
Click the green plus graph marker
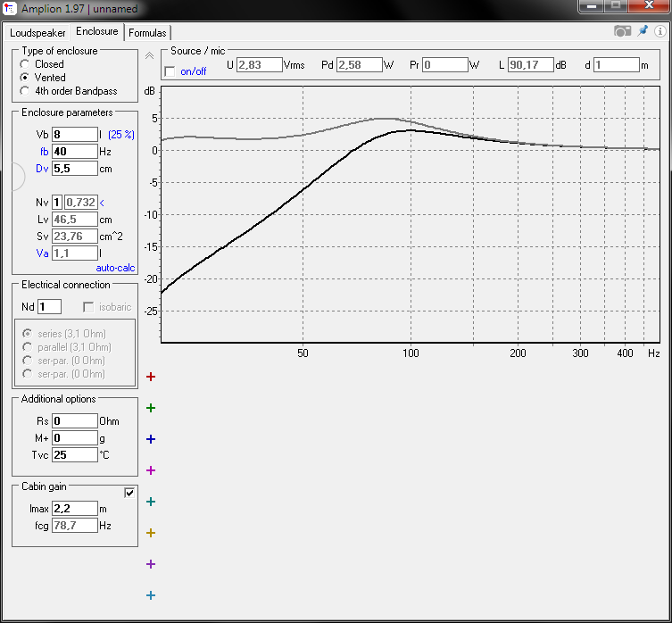pos(151,408)
